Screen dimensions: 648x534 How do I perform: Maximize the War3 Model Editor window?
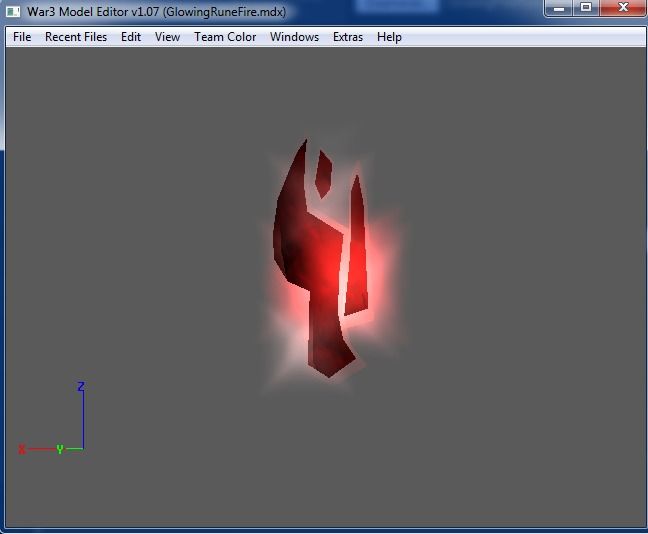(586, 8)
